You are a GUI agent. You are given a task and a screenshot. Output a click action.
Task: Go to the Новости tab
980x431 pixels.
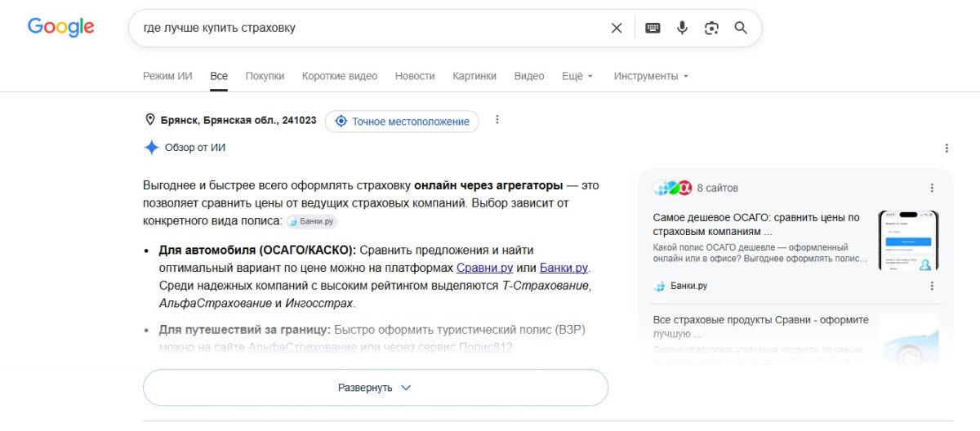coord(415,76)
